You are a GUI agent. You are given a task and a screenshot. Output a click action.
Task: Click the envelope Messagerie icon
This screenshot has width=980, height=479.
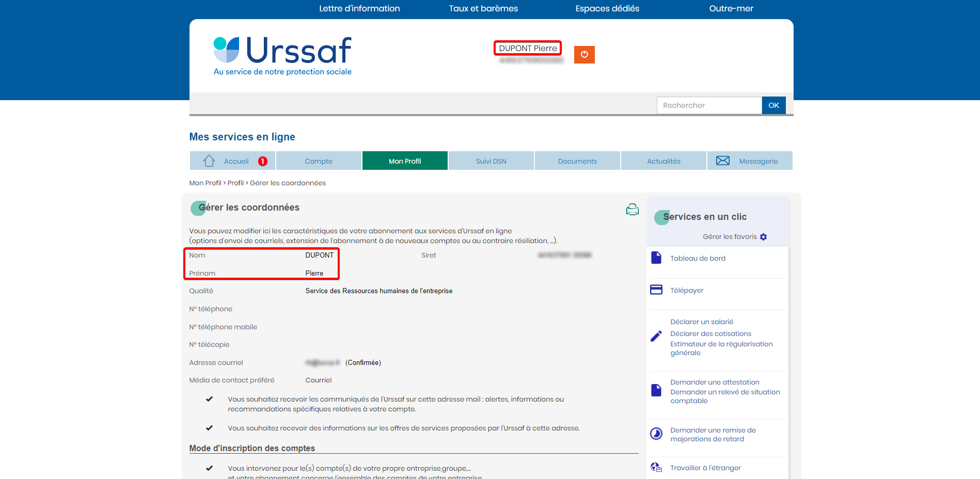(722, 161)
